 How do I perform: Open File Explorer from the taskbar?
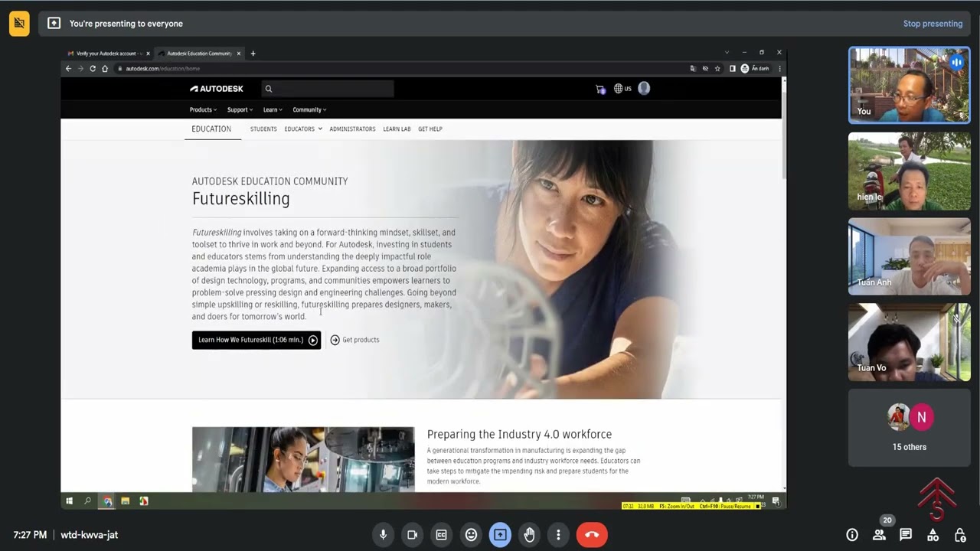(125, 501)
